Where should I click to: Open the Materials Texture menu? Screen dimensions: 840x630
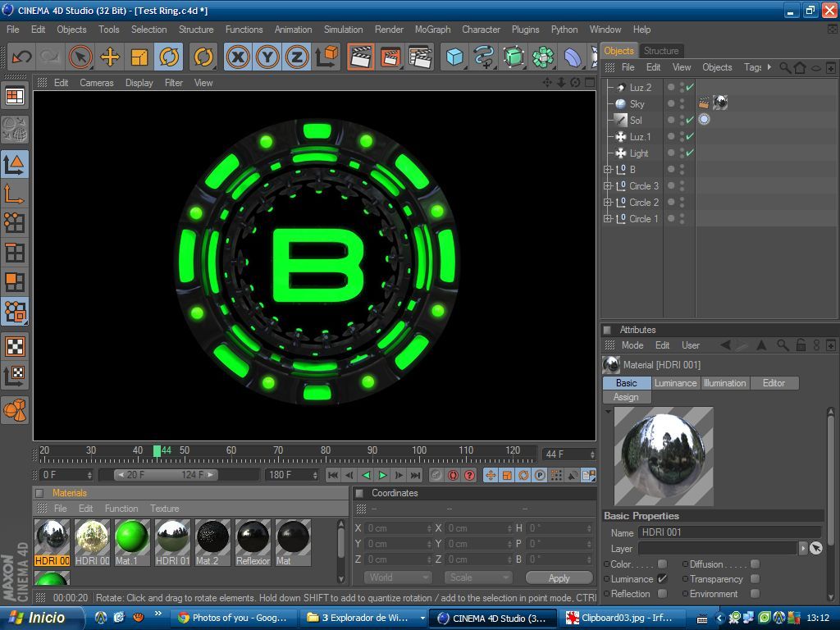(x=164, y=509)
